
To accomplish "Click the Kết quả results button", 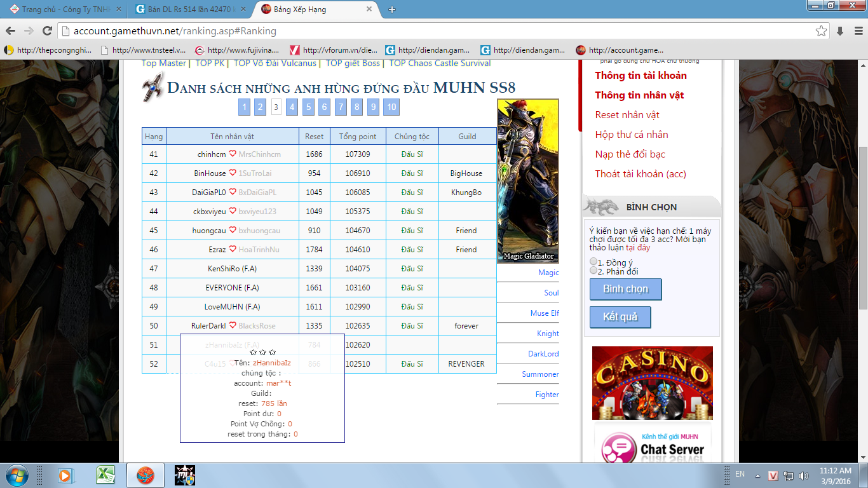I will [x=620, y=317].
